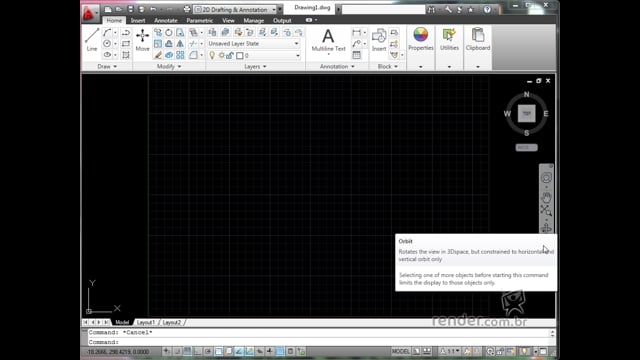640x360 pixels.
Task: Select the Hatch tool in Draw panel
Action: tap(126, 54)
